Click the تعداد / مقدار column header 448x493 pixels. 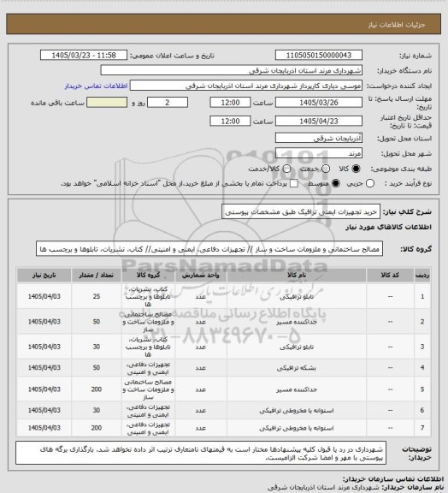(x=96, y=275)
